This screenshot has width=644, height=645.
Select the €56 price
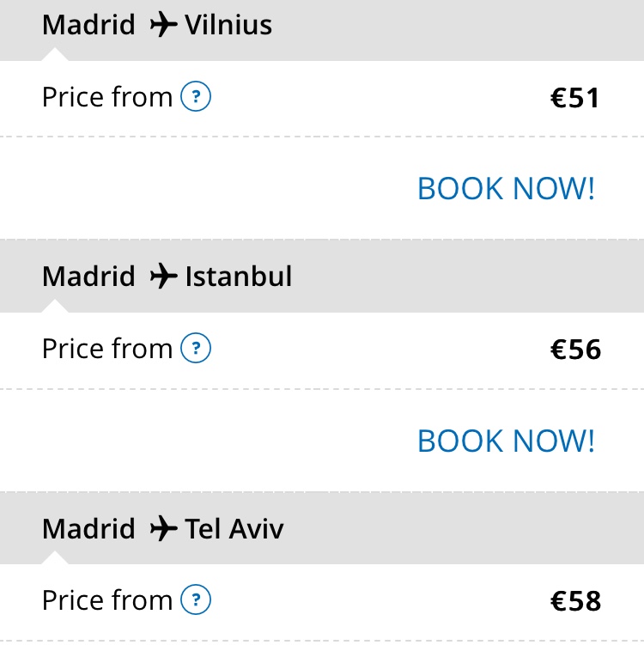(x=574, y=350)
